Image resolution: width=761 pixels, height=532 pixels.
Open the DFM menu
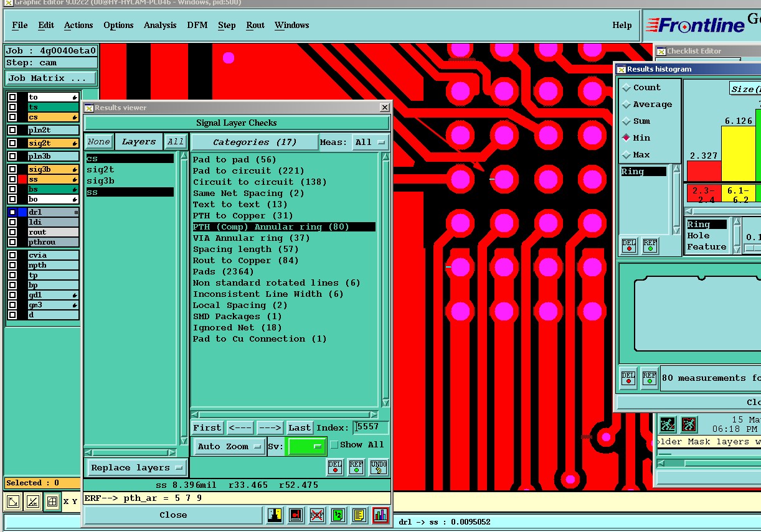[197, 26]
